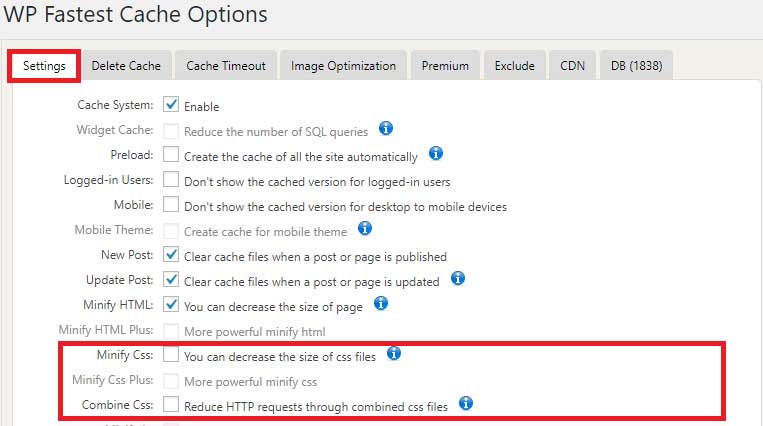Click info icon for Update Post
The image size is (763, 426).
click(x=458, y=278)
